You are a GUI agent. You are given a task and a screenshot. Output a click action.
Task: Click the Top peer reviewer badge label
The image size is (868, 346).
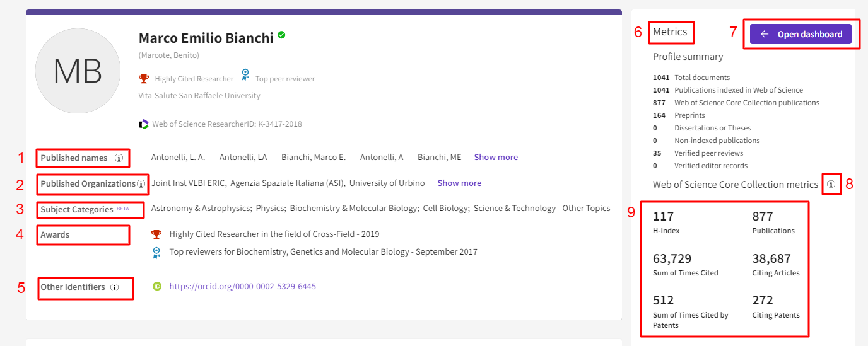(285, 79)
